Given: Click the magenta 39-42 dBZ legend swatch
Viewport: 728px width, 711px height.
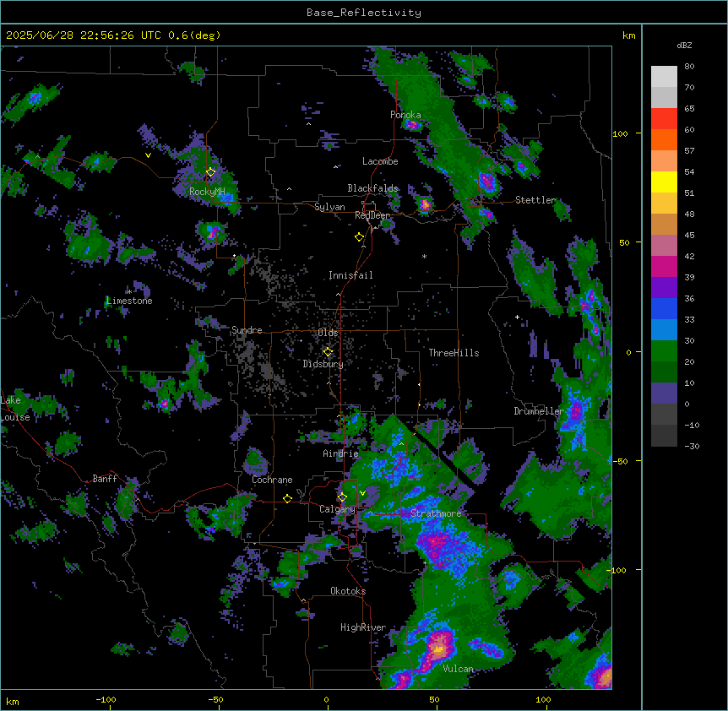Looking at the screenshot, I should pos(664,266).
